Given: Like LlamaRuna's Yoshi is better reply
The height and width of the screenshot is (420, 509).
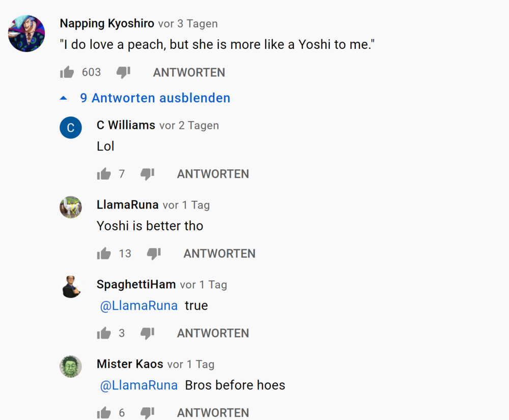Looking at the screenshot, I should pyautogui.click(x=104, y=254).
